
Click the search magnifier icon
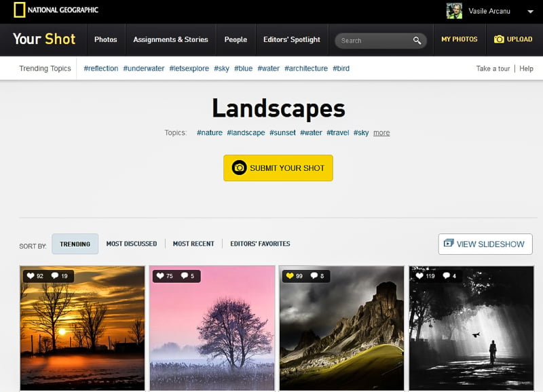pos(417,41)
